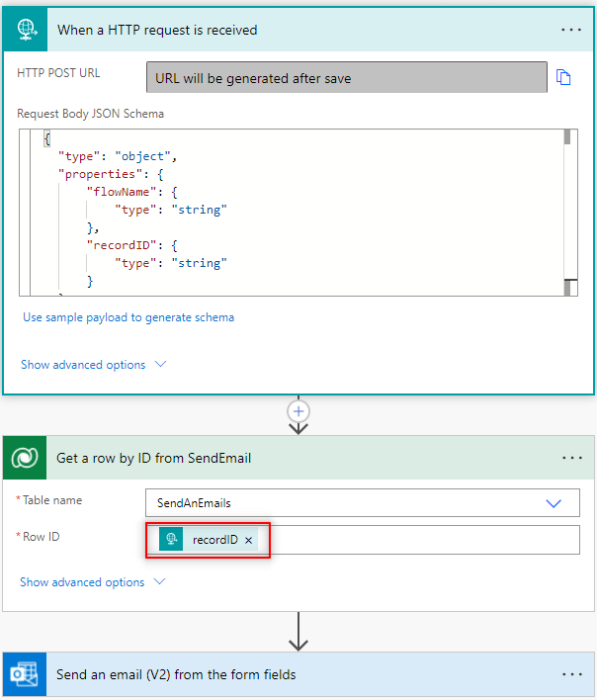
Task: Copy the HTTP POST URL
Action: point(564,77)
